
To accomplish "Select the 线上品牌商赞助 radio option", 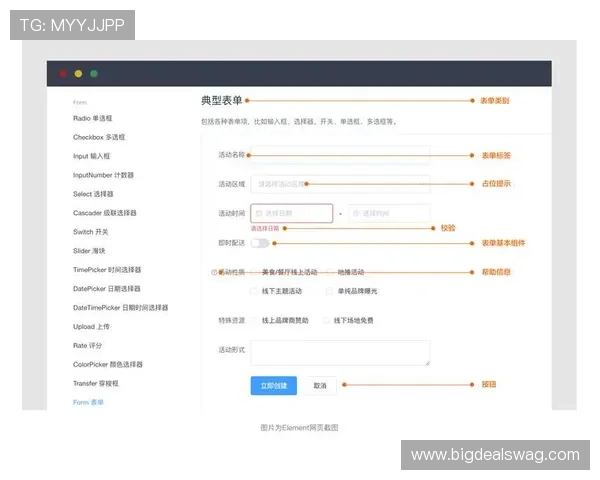I will 254,320.
